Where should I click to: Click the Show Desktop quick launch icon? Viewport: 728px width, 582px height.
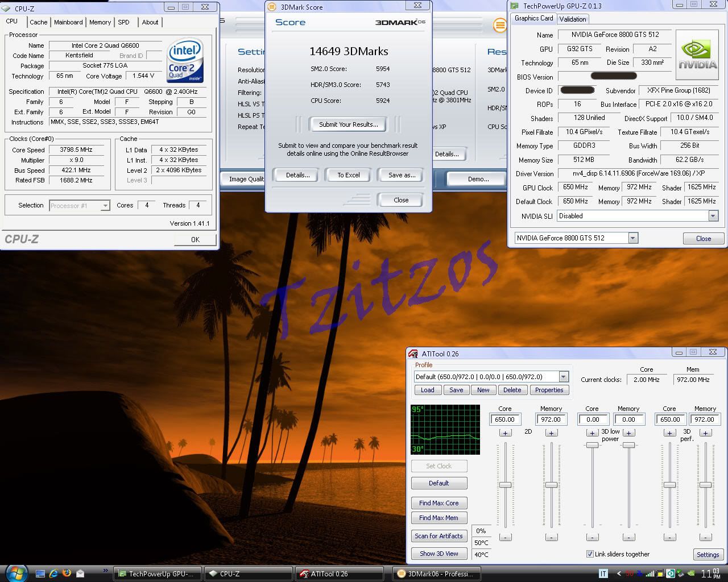tap(40, 573)
